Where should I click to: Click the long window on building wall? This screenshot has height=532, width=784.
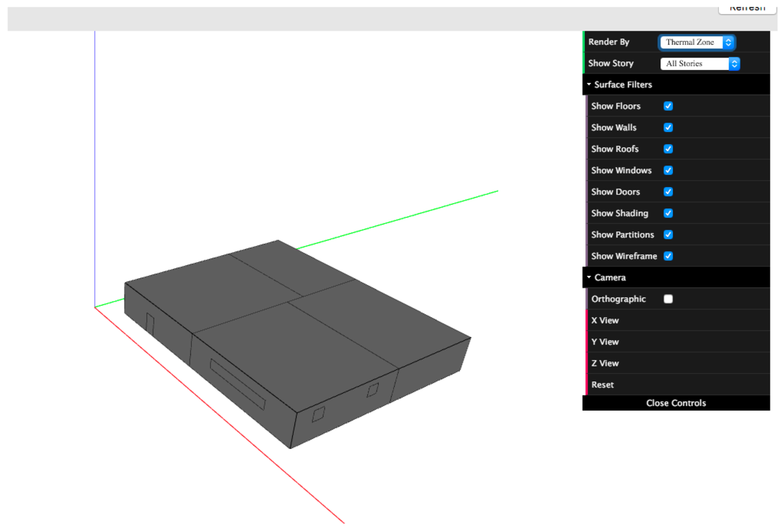point(237,384)
